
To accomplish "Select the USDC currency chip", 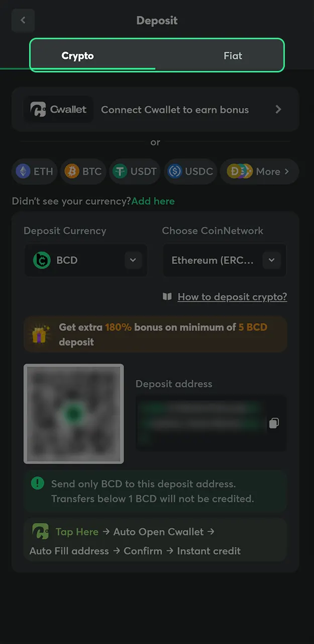I will [x=191, y=172].
